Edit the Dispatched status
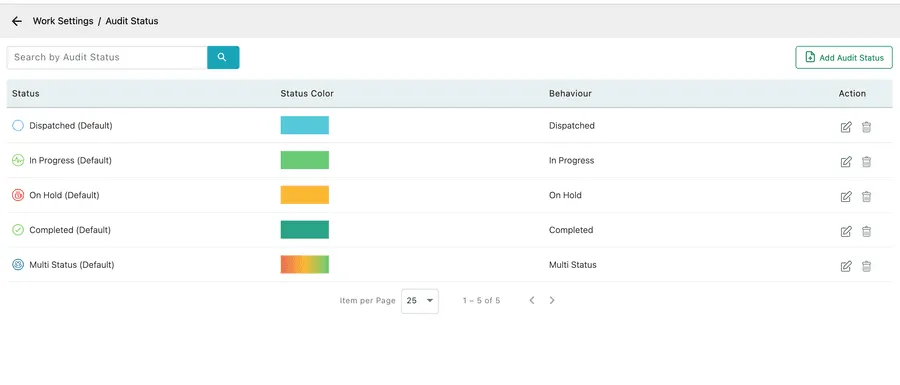This screenshot has width=900, height=385. pos(845,127)
